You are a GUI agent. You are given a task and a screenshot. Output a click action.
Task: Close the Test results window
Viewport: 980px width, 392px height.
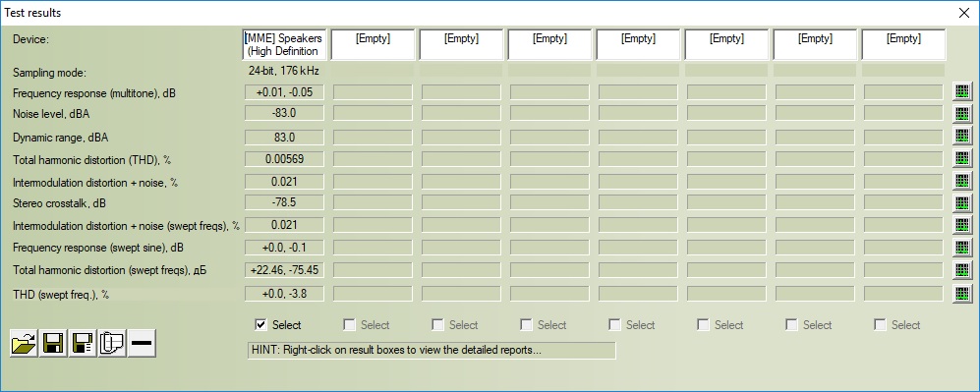click(x=963, y=13)
